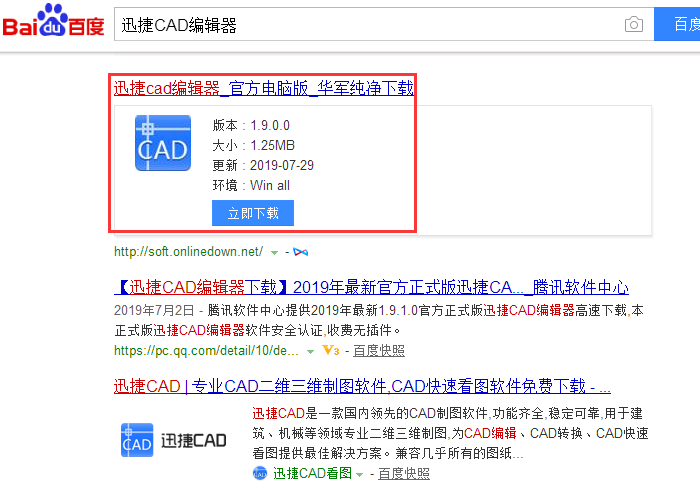Expand the arrow beside soft.onlinedown.net
This screenshot has width=700, height=490.
[275, 253]
